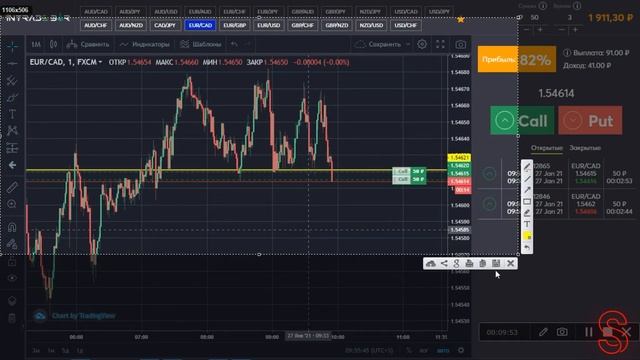Select the text T tool in screenshot toolbar
Screen dimensions: 640x360
[527, 224]
